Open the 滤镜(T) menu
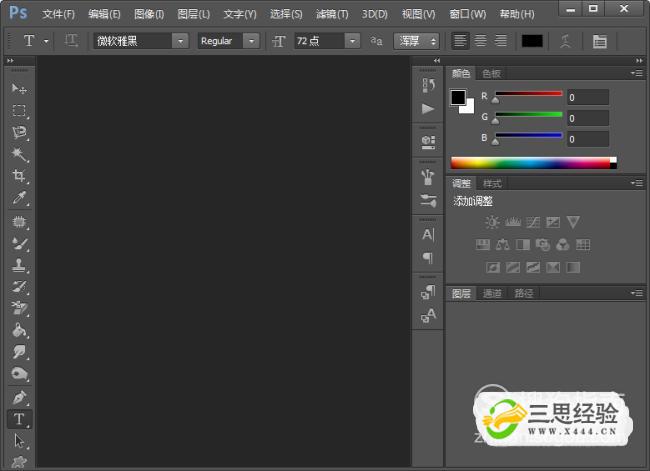Viewport: 650px width, 471px height. (332, 14)
